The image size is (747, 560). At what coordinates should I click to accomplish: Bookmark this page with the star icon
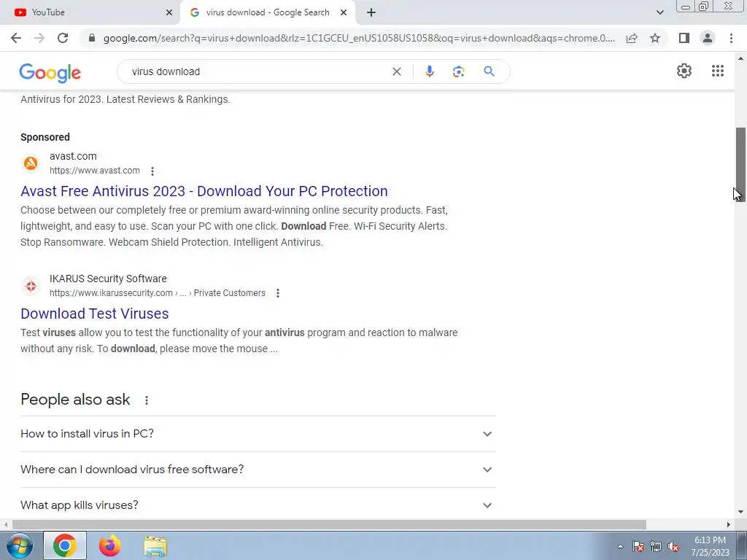coord(655,38)
